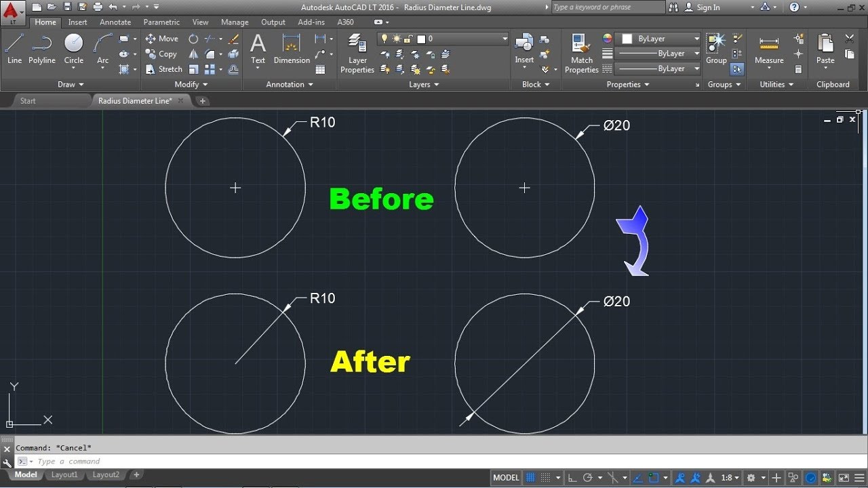868x488 pixels.
Task: Open the View ribbon tab
Action: 200,22
